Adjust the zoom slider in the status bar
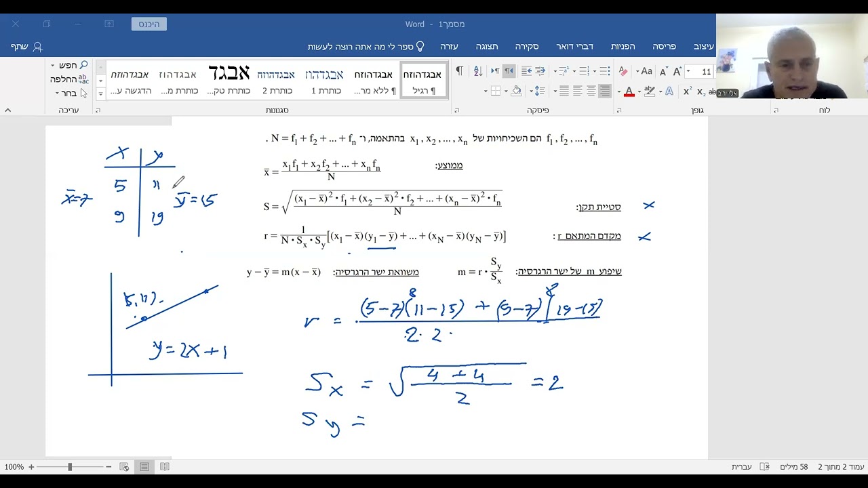The width and height of the screenshot is (868, 488). click(x=69, y=467)
